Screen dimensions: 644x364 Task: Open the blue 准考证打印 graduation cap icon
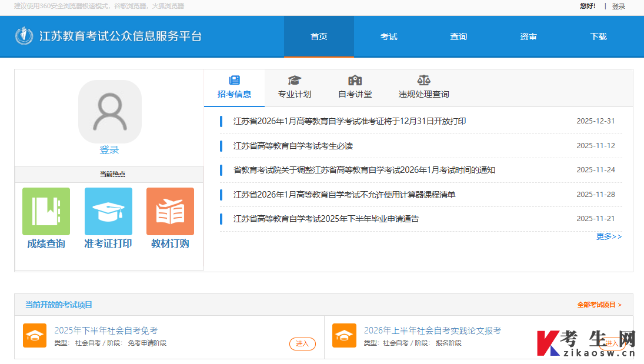click(108, 211)
